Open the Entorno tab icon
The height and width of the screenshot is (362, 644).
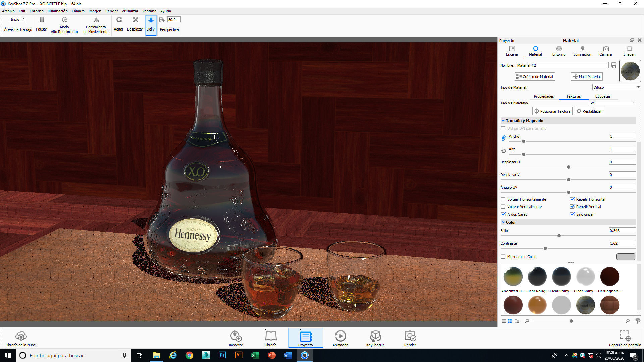coord(559,49)
